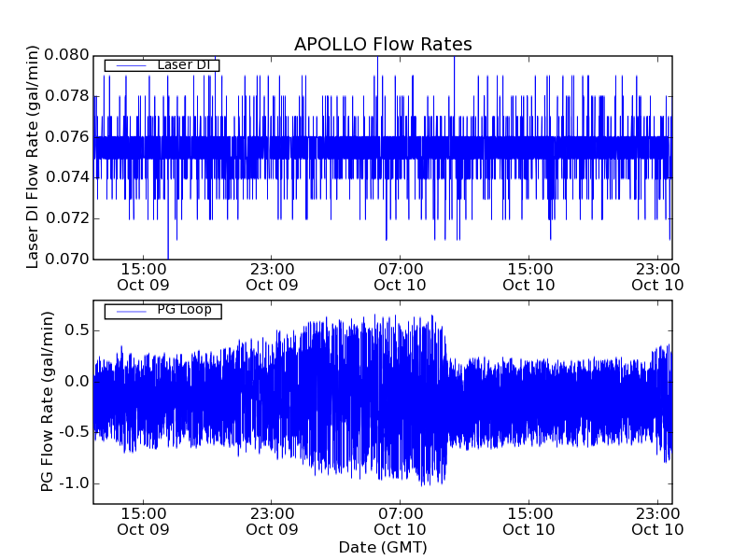Click the Laser DI Flow Rate y-axis label

pyautogui.click(x=33, y=157)
